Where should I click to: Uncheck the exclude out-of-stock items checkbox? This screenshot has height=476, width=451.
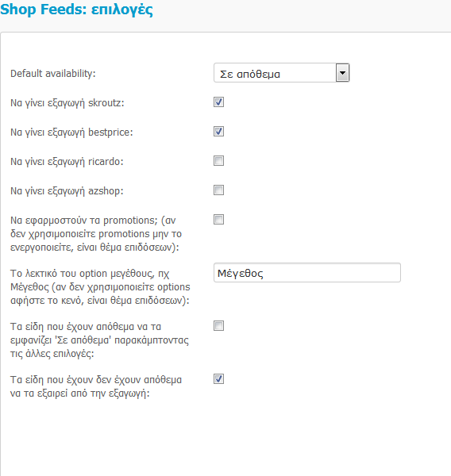point(219,379)
